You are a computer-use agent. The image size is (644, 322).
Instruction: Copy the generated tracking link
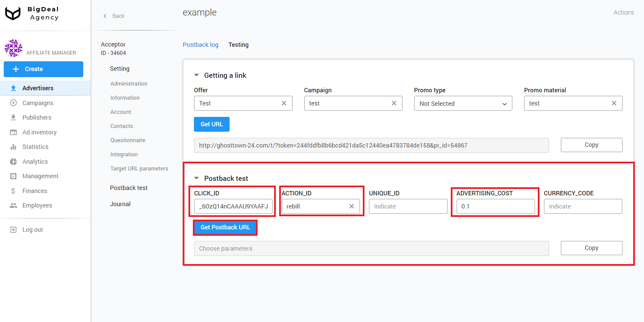click(591, 145)
